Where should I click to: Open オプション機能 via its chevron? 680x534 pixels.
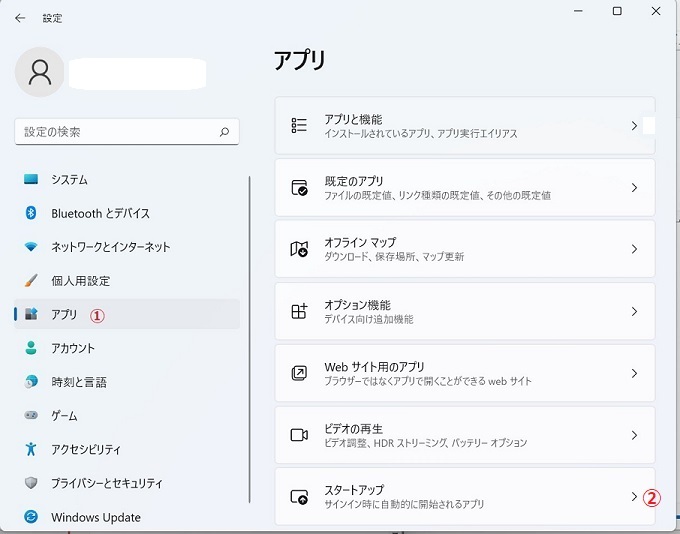coord(634,311)
